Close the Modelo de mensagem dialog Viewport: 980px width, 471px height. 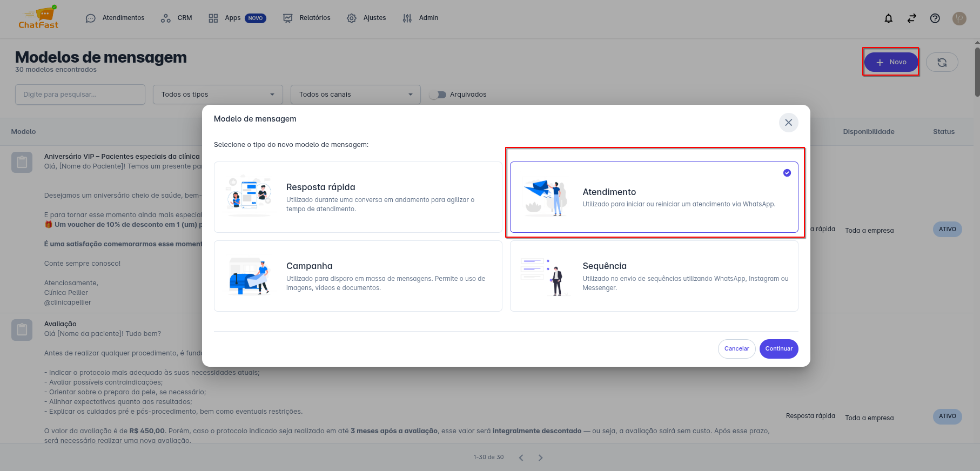(x=788, y=123)
